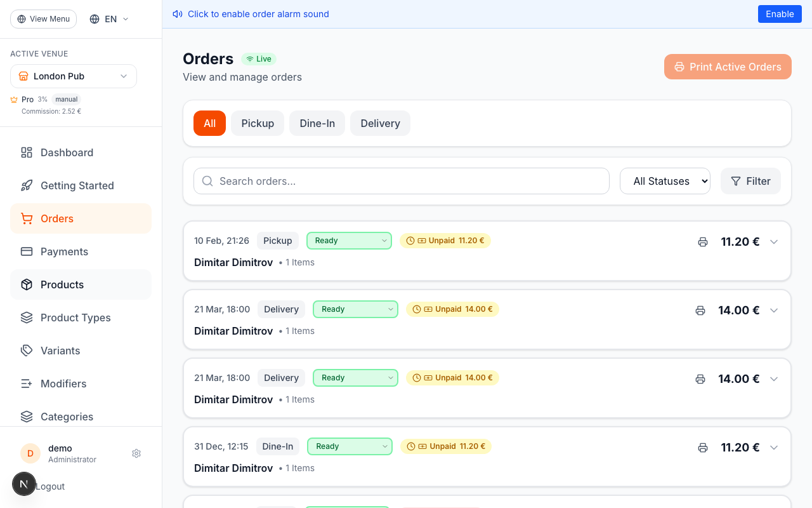812x508 pixels.
Task: Select the Dashboard icon in sidebar
Action: 26,152
